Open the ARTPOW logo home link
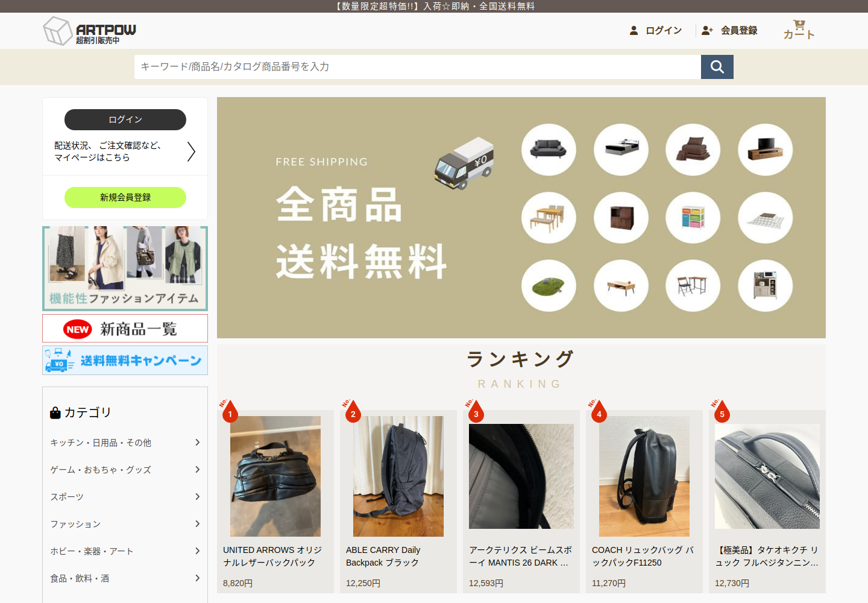The image size is (868, 603). pyautogui.click(x=90, y=31)
